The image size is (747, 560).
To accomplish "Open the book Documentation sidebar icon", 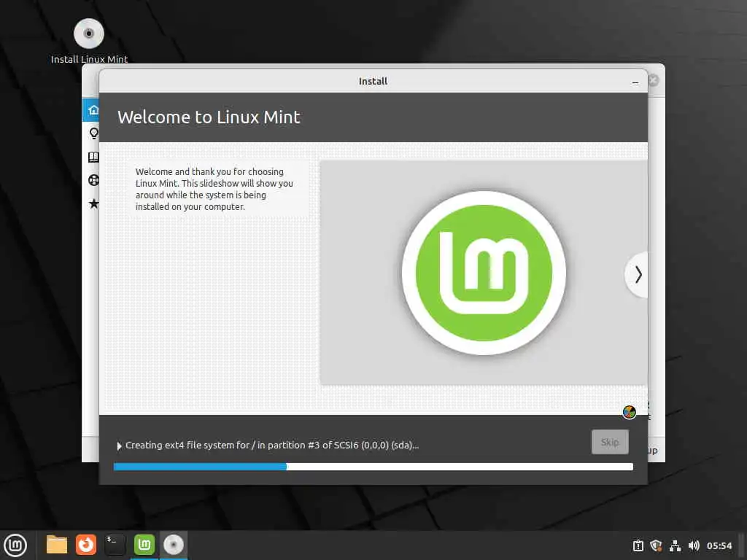I will [x=94, y=157].
